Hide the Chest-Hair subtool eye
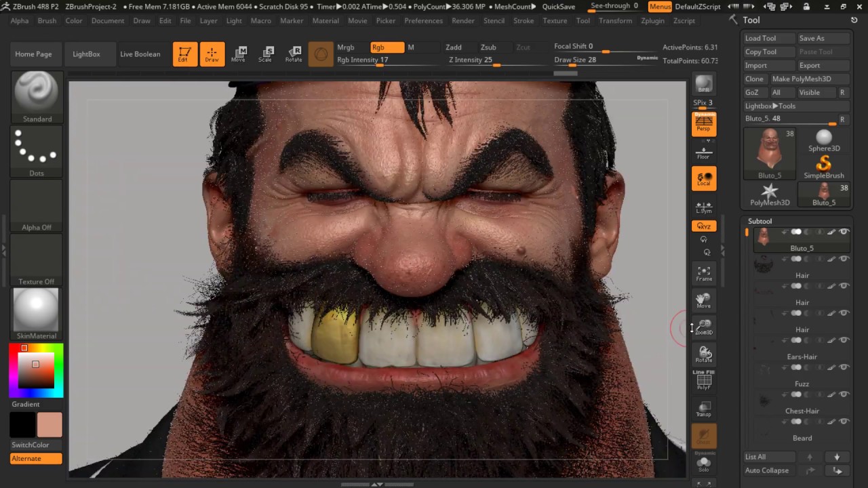This screenshot has width=868, height=488. 844,394
